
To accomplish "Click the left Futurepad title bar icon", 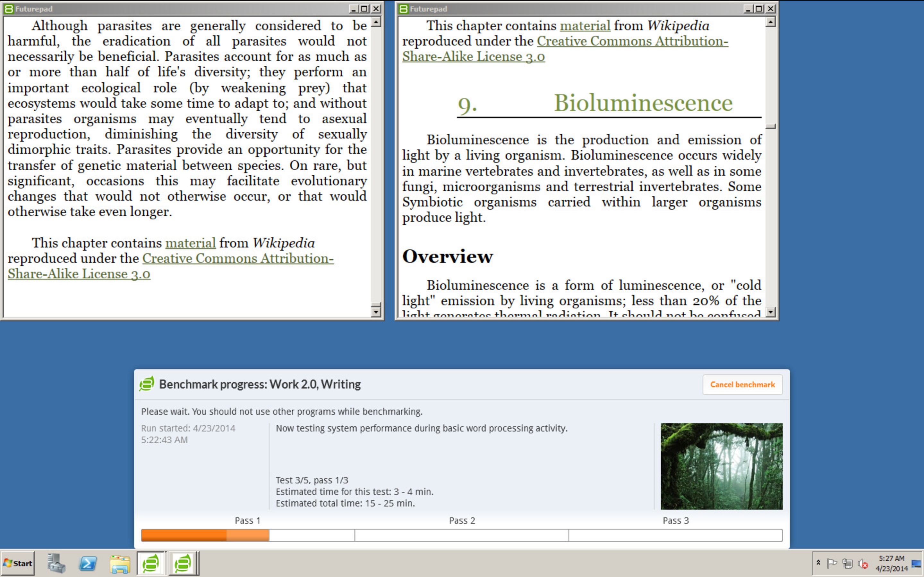I will point(8,9).
